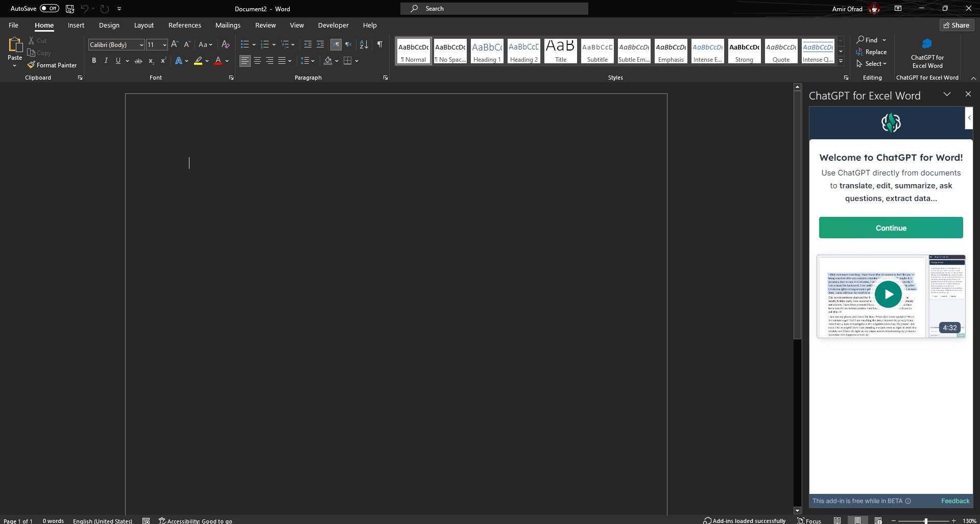Viewport: 980px width, 524px height.
Task: Toggle bold formatting
Action: [x=94, y=61]
